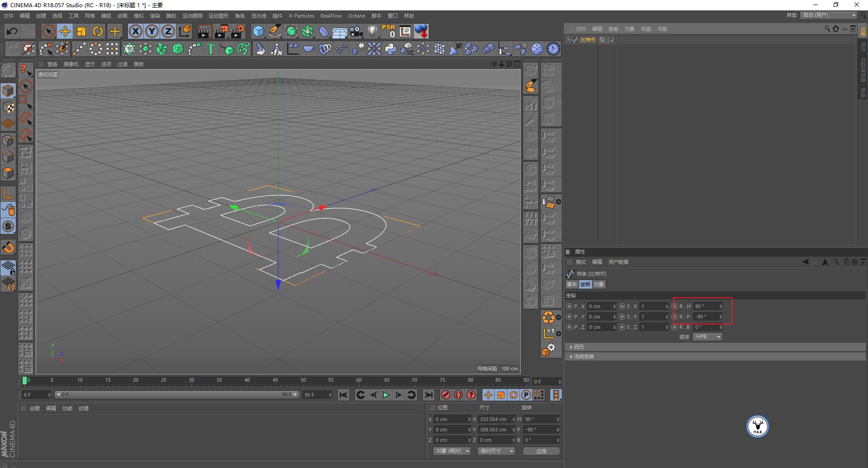
Task: Expand the 冻结变换 section
Action: [x=584, y=356]
